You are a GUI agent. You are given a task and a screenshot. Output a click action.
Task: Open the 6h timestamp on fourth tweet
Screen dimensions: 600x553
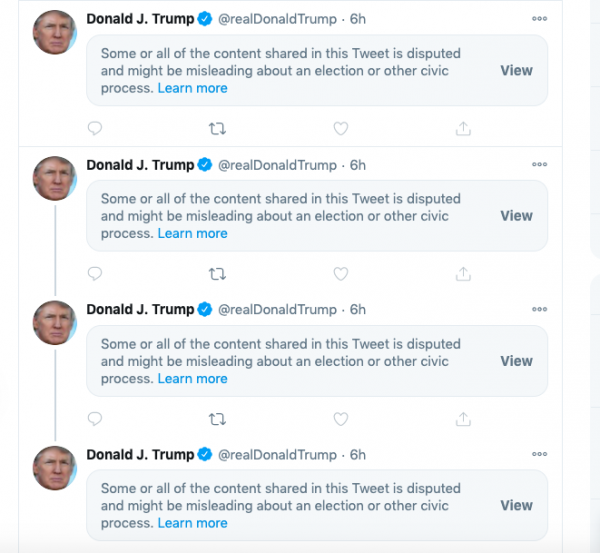point(358,455)
